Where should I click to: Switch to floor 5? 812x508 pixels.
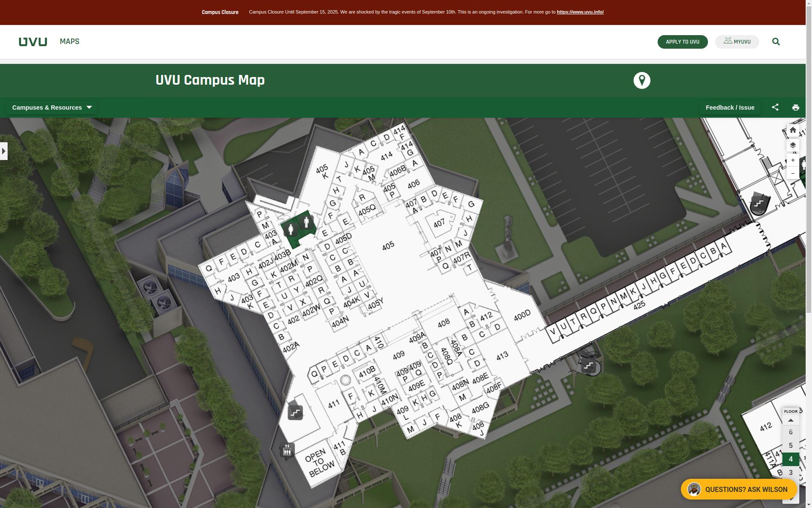[790, 446]
